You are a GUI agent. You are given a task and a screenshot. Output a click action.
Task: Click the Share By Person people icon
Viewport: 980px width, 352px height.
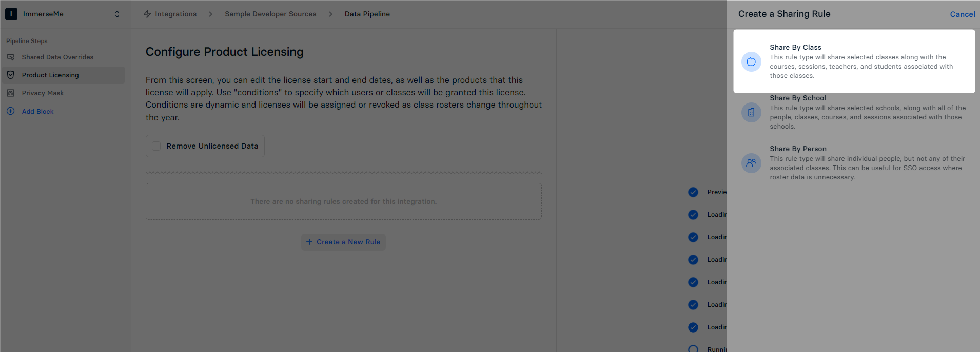[x=751, y=163]
